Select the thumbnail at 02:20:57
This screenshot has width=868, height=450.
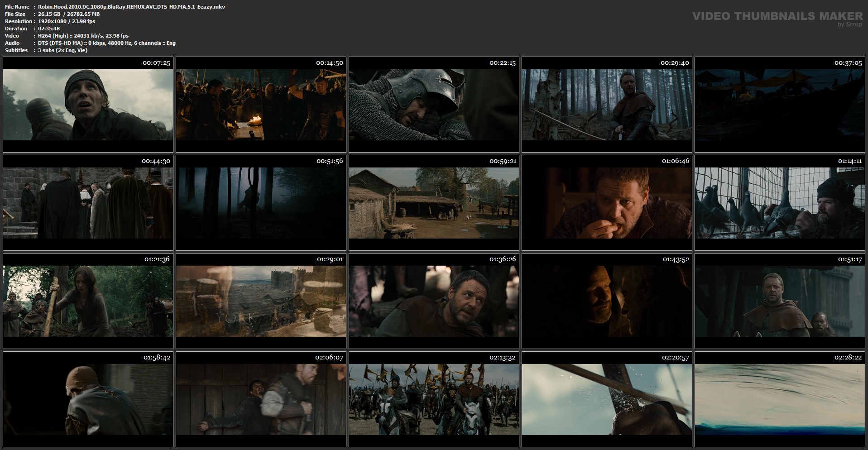point(607,399)
